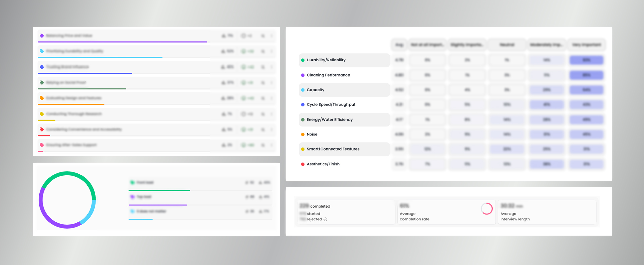Image resolution: width=644 pixels, height=265 pixels.
Task: Click the light blue progress bar under Prioritizing Durability
Action: pos(100,57)
